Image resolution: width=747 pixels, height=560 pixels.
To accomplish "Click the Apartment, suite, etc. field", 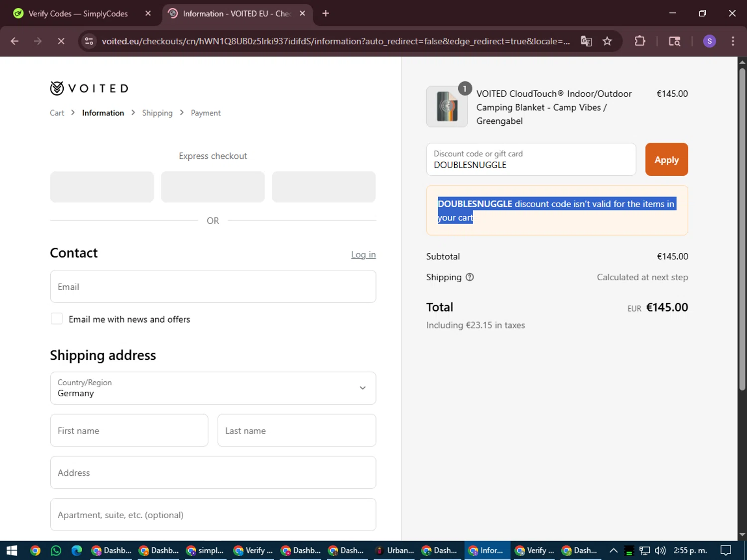I will click(x=213, y=515).
